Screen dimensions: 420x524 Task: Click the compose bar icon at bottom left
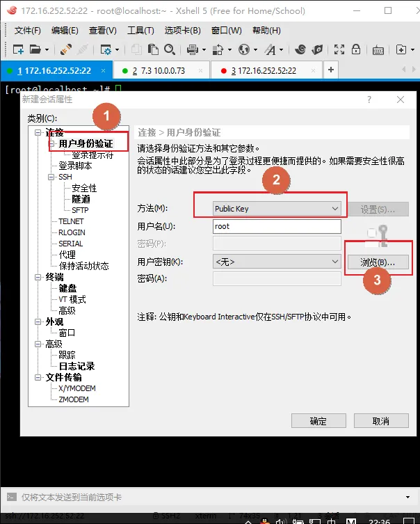click(11, 497)
